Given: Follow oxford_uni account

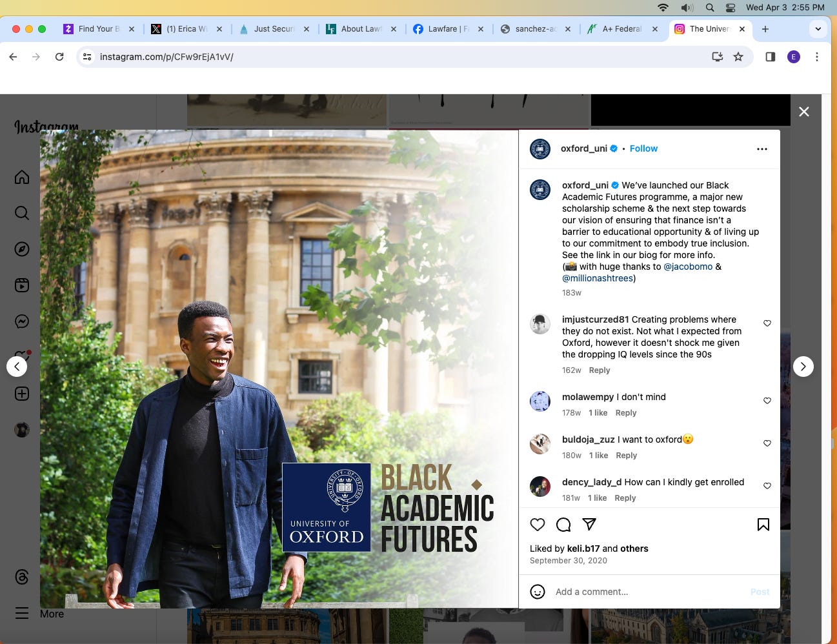Looking at the screenshot, I should click(643, 148).
